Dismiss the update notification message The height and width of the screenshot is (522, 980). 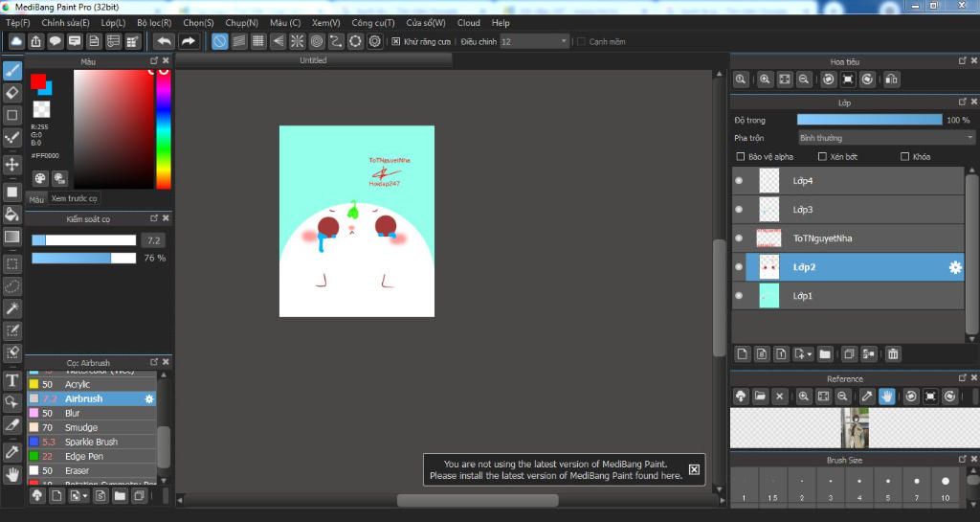point(694,469)
